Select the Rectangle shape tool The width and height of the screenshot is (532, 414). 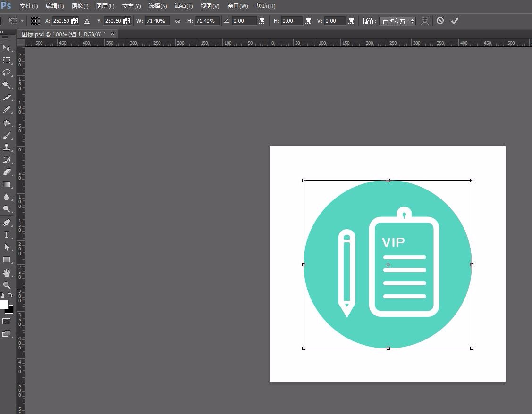click(7, 259)
